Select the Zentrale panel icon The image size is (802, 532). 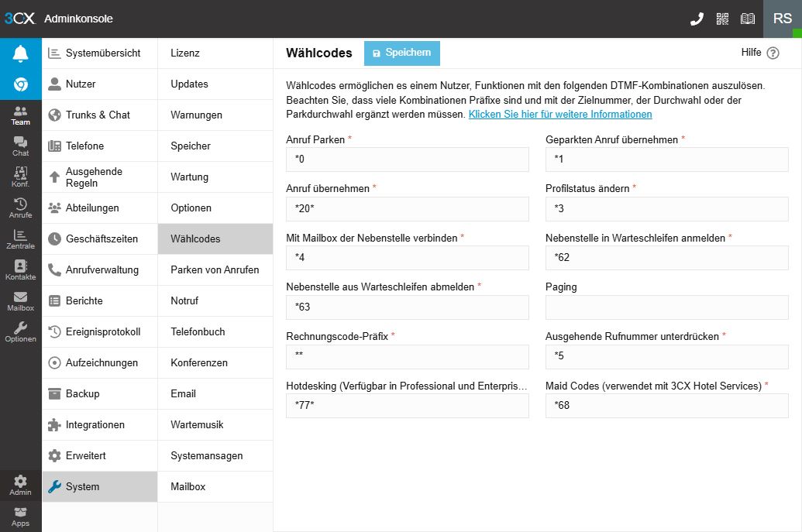tap(20, 238)
